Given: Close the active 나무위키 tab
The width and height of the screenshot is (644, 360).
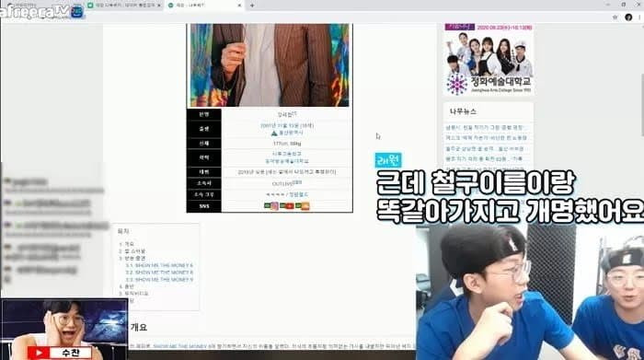Looking at the screenshot, I should point(239,6).
